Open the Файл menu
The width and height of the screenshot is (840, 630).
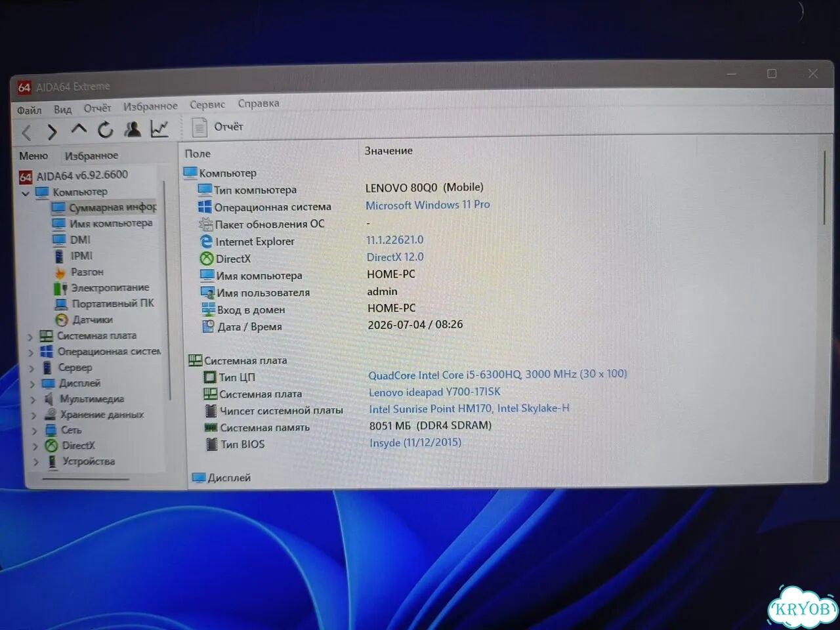coord(30,110)
